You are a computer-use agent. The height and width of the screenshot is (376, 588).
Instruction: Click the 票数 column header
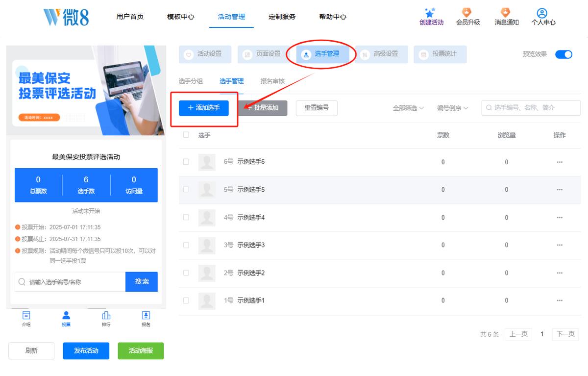tap(443, 135)
